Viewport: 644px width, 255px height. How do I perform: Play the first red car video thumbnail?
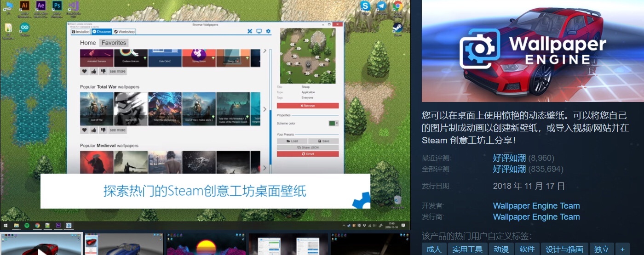[x=41, y=244]
